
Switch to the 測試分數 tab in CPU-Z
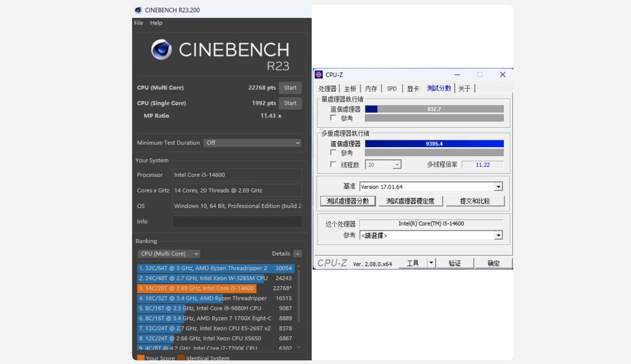(439, 88)
